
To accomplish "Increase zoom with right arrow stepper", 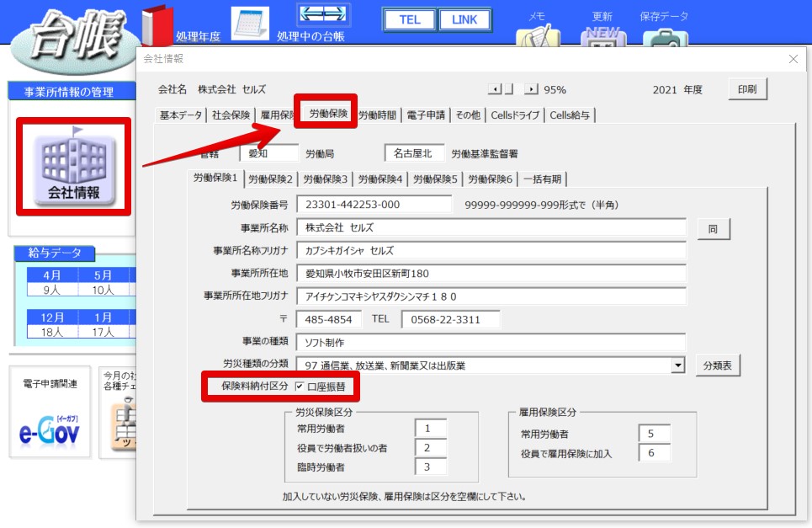I will pos(531,89).
